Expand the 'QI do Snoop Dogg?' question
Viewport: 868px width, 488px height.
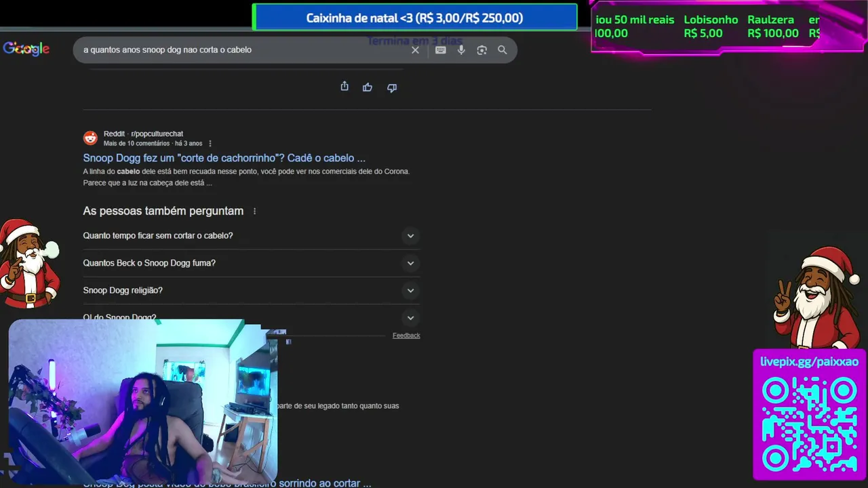click(252, 317)
